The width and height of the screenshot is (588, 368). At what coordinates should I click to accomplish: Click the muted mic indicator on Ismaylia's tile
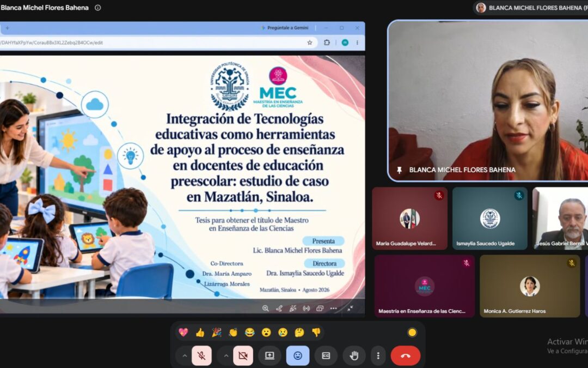519,195
